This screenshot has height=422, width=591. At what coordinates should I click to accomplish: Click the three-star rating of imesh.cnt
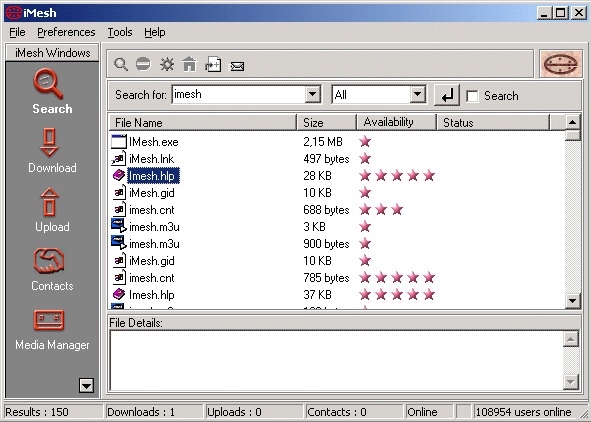point(381,209)
